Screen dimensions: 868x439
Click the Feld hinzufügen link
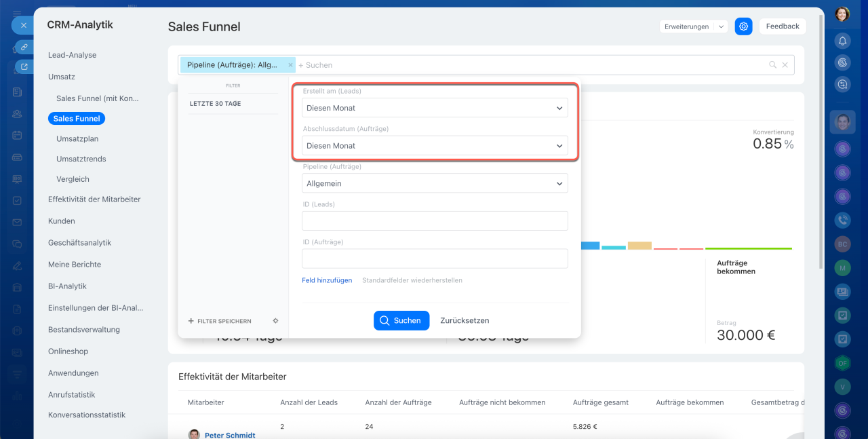click(327, 280)
